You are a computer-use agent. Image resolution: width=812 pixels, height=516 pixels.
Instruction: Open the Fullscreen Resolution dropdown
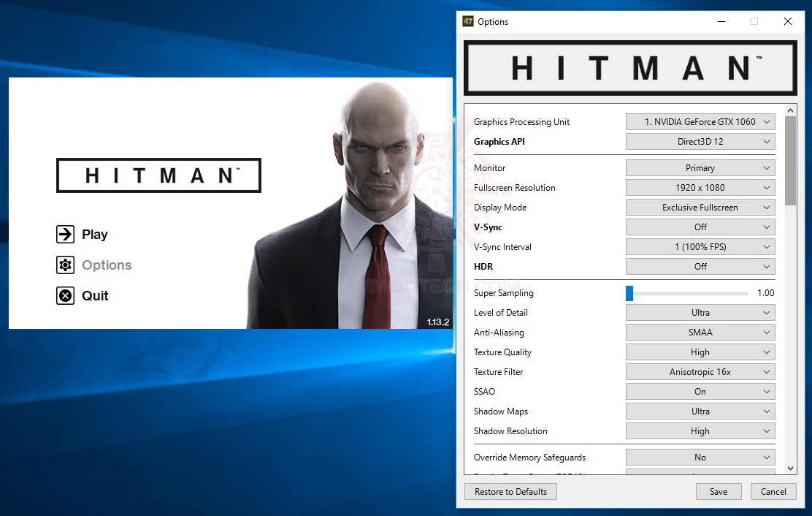coord(700,187)
